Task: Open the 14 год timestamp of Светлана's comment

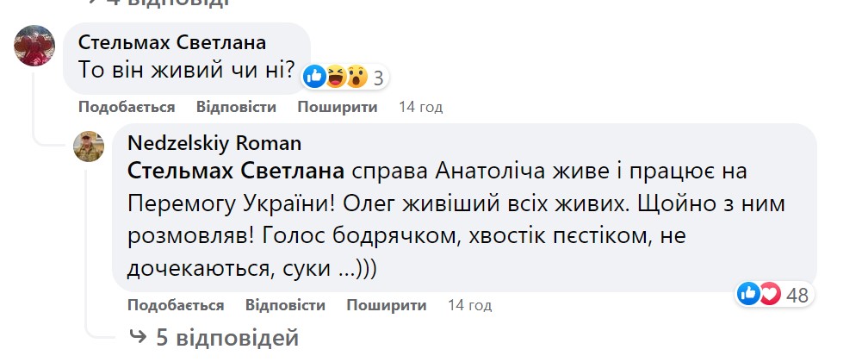Action: tap(420, 107)
